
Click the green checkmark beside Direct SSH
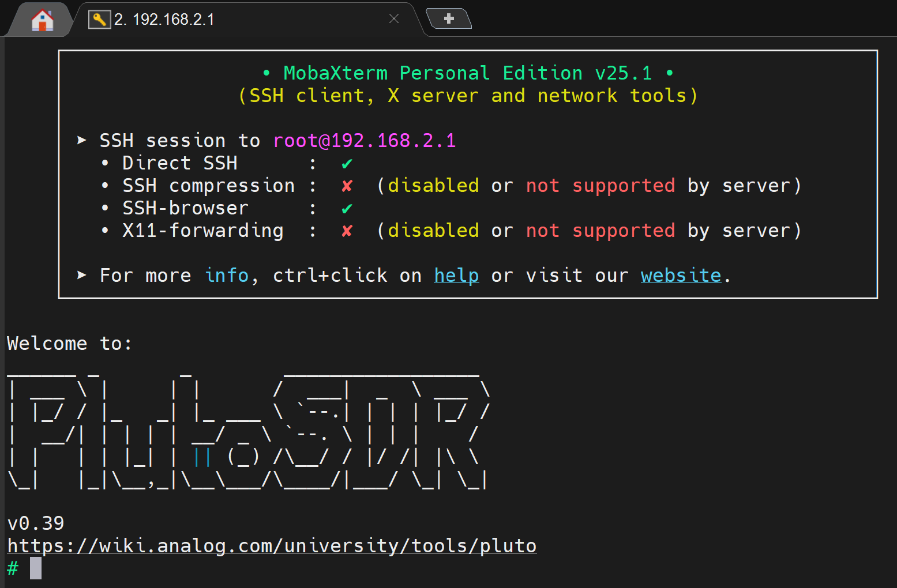346,163
